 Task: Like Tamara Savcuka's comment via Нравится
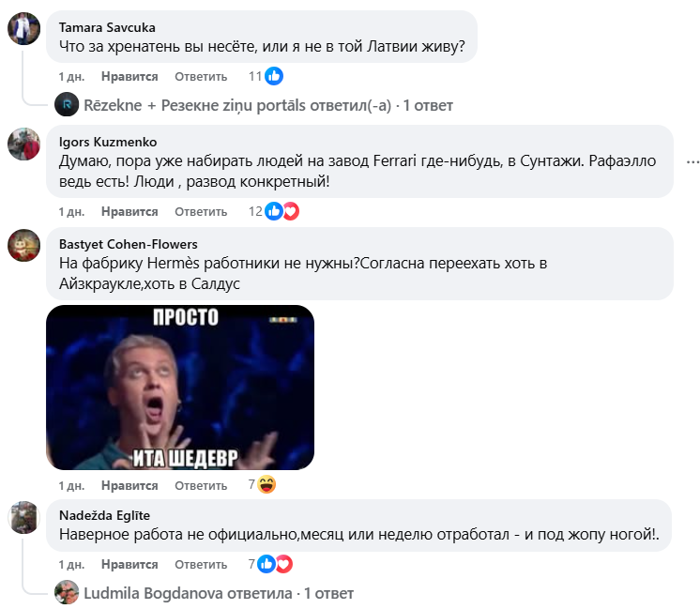[x=129, y=76]
